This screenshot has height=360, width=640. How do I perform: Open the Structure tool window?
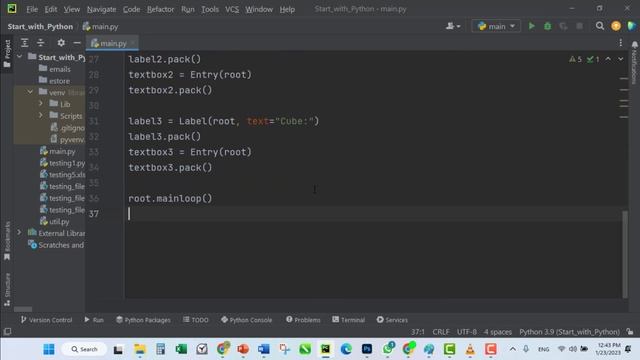[7, 289]
